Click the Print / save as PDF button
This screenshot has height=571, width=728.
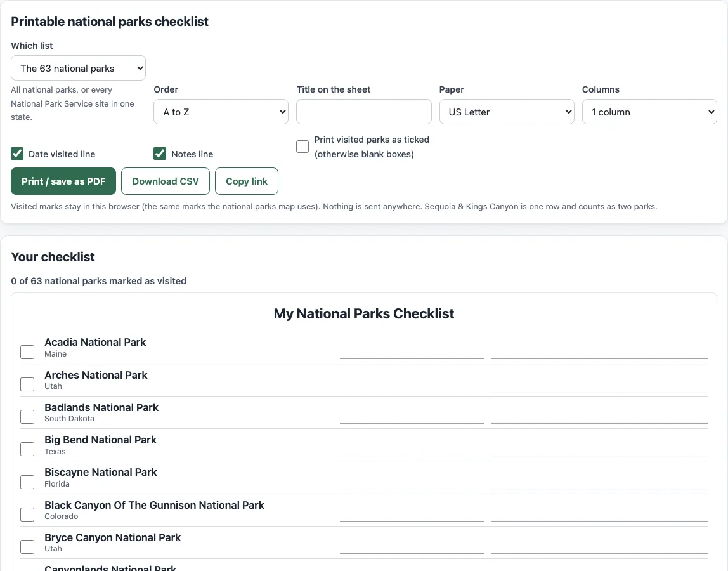(x=63, y=181)
